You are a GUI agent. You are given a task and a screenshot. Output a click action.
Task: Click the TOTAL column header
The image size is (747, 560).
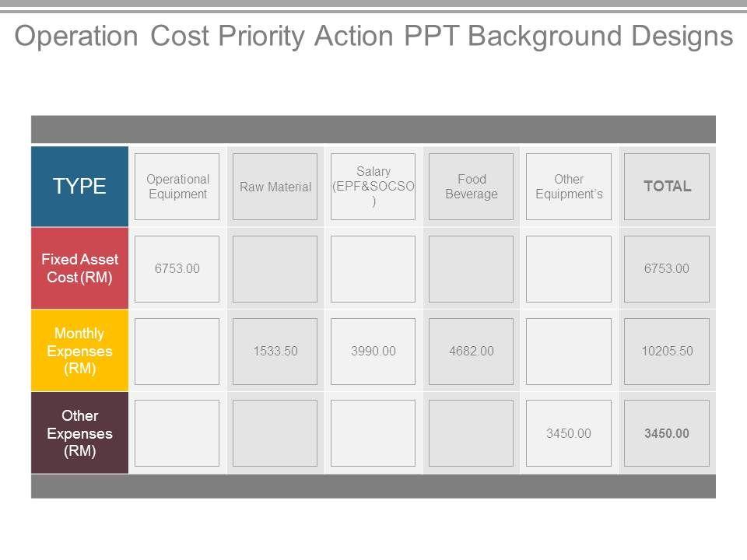pos(667,187)
